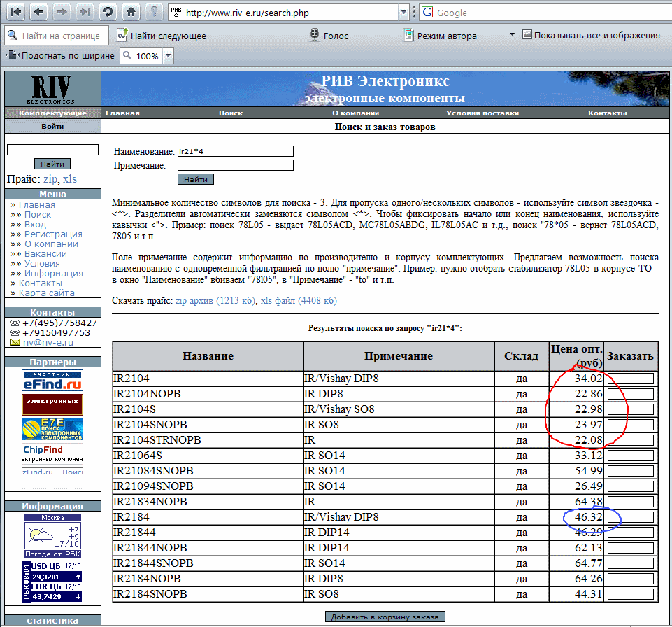Open the ChipFind partner banner
This screenshot has width=672, height=627.
pyautogui.click(x=52, y=453)
